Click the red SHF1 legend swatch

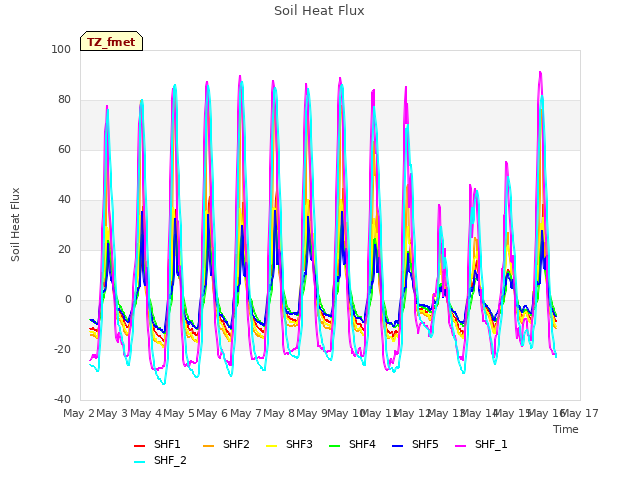pyautogui.click(x=140, y=446)
